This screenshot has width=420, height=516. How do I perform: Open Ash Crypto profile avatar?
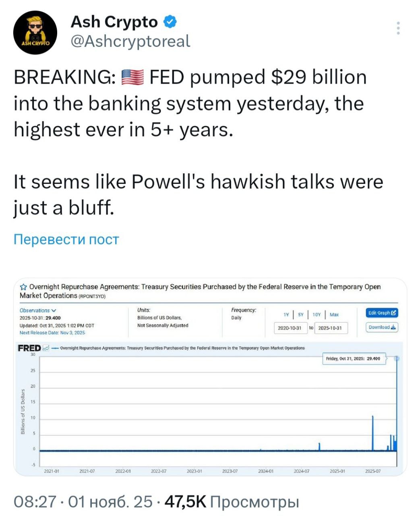(x=35, y=32)
